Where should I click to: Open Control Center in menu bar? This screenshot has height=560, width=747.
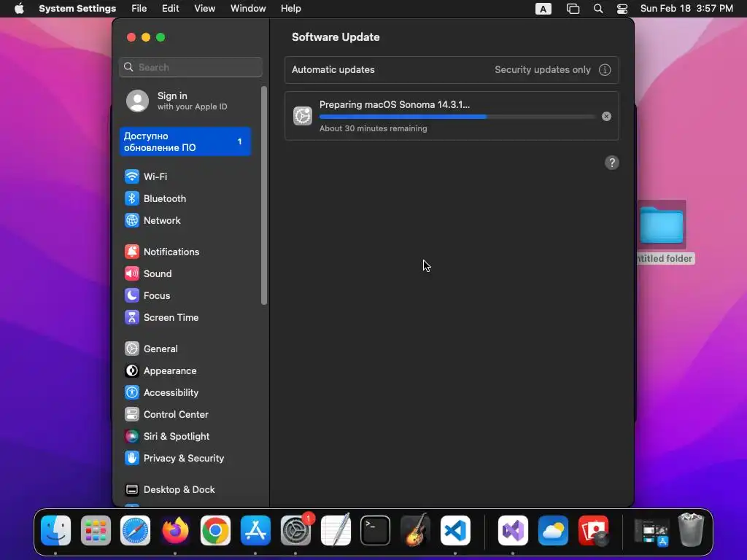pos(622,9)
